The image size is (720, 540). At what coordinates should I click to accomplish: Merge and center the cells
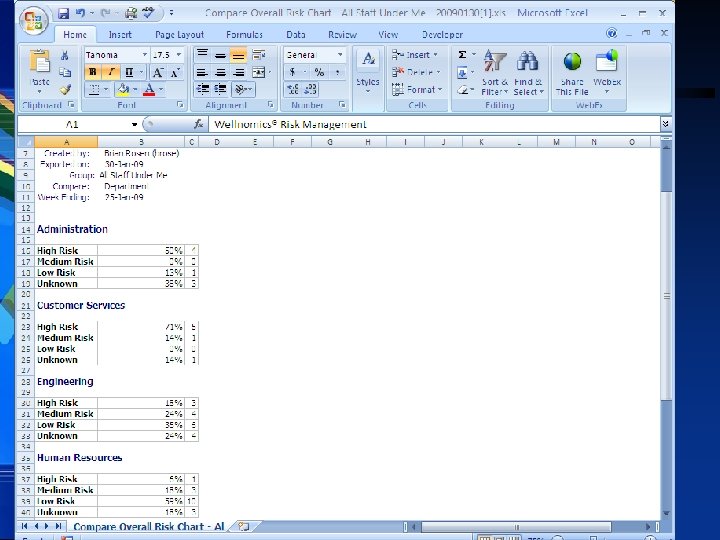tap(259, 73)
